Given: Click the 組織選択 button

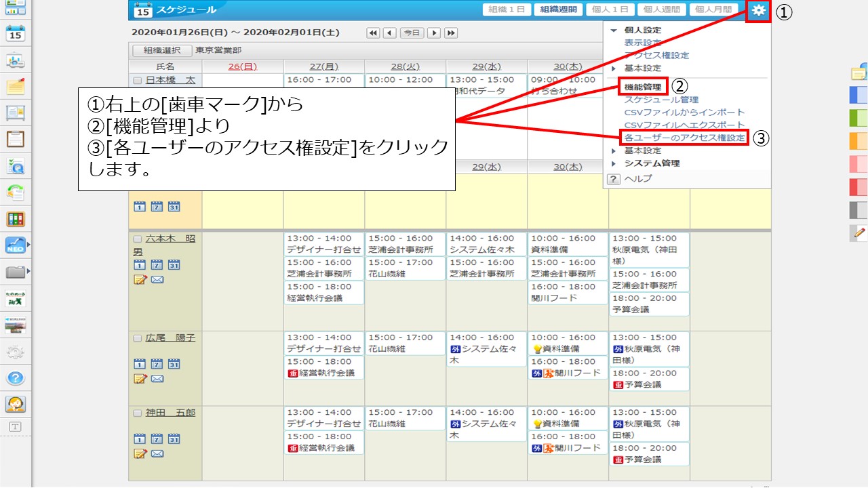Looking at the screenshot, I should point(161,50).
